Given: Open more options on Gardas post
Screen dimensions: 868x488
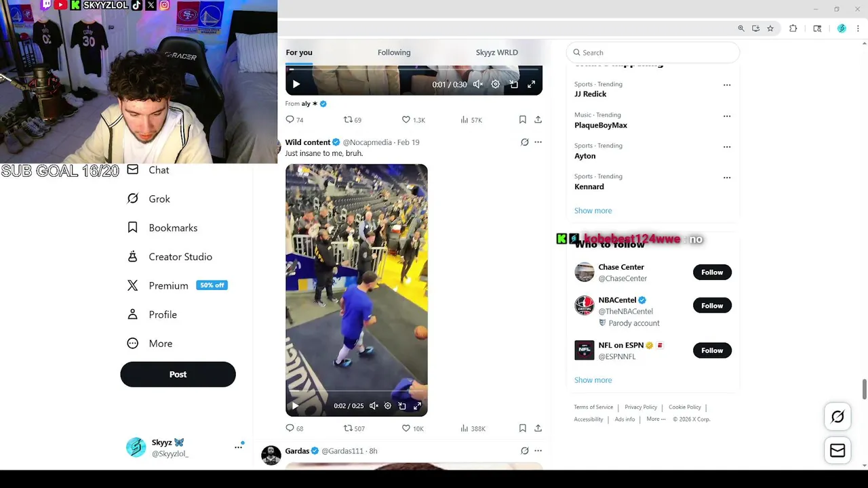Looking at the screenshot, I should click(x=538, y=451).
